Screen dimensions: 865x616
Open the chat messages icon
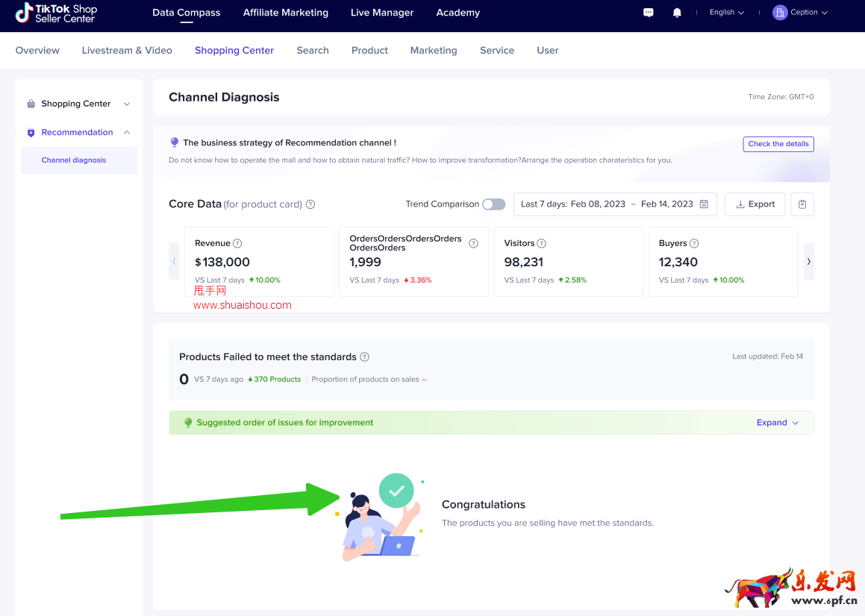[649, 13]
